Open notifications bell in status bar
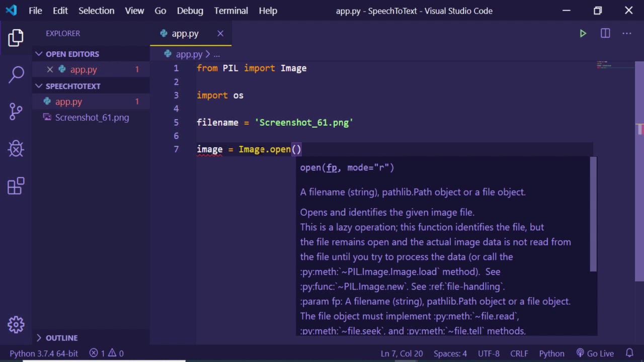The width and height of the screenshot is (644, 362). 629,353
